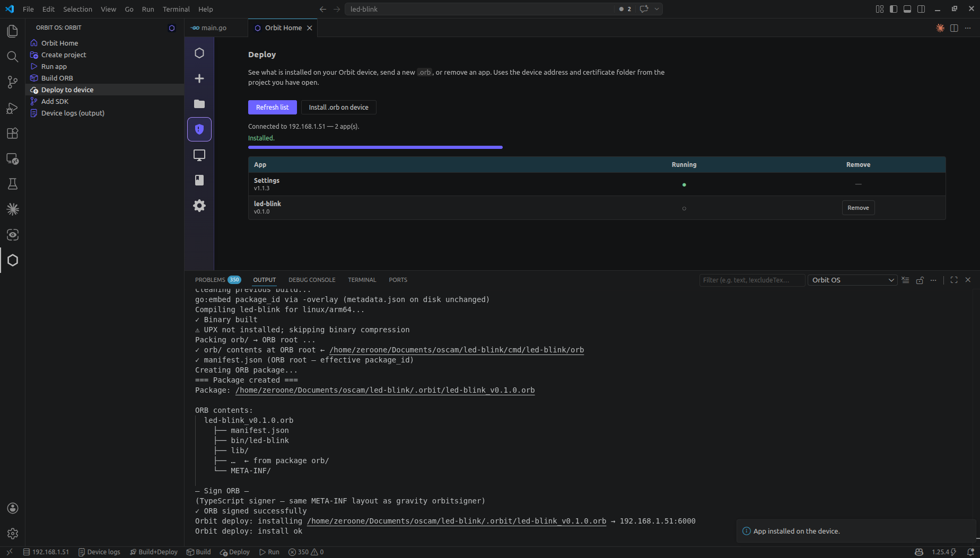Open the settings gear in webview sidebar
This screenshot has width=980, height=558.
click(x=199, y=206)
